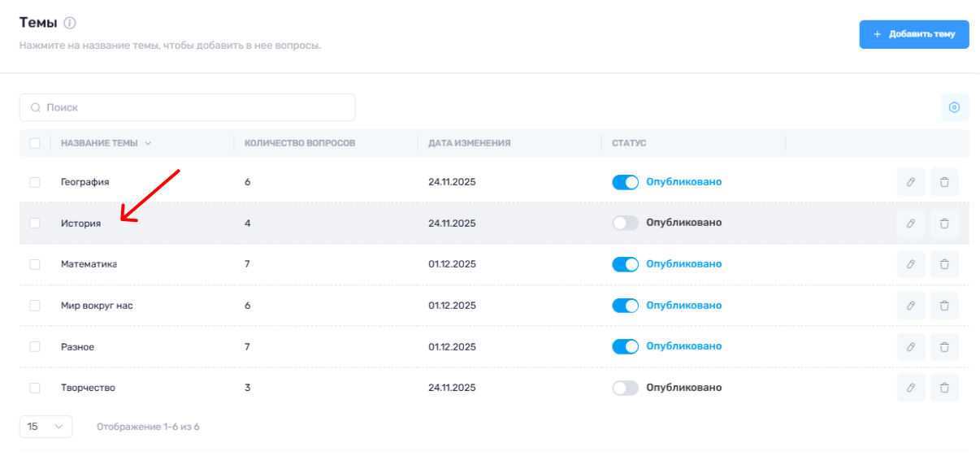The image size is (980, 456).
Task: Delete the История topic with the trash icon
Action: pyautogui.click(x=944, y=223)
